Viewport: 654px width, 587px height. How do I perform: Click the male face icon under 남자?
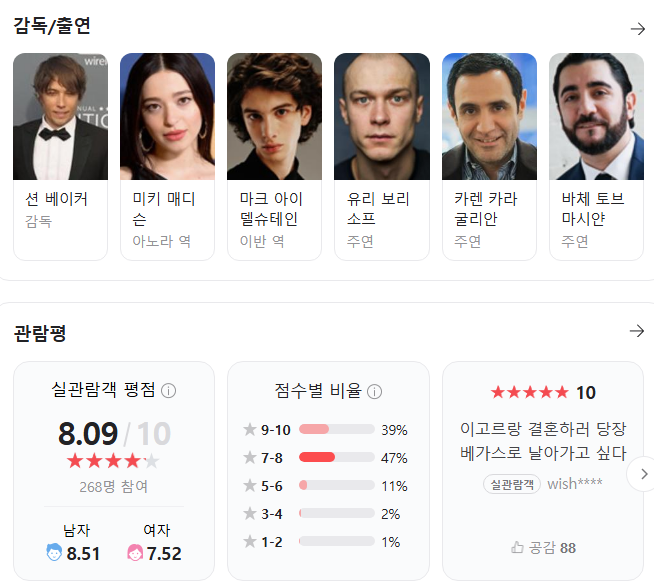pos(54,552)
